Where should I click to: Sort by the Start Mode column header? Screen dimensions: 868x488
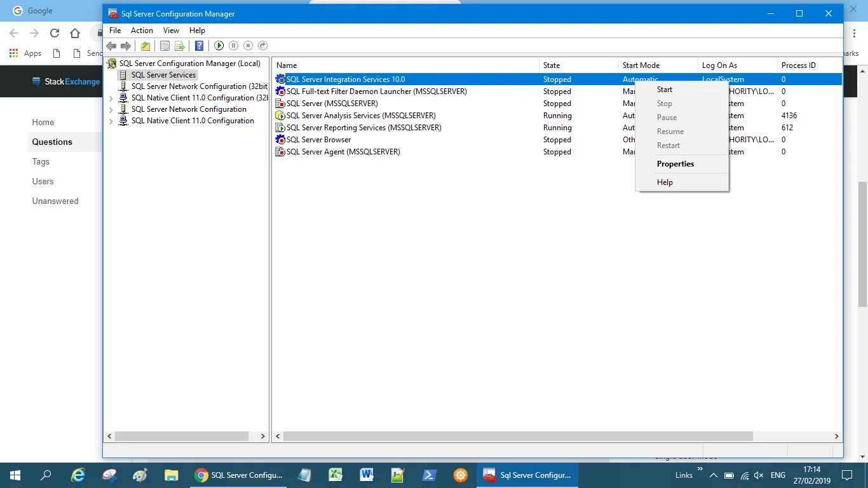click(x=658, y=65)
